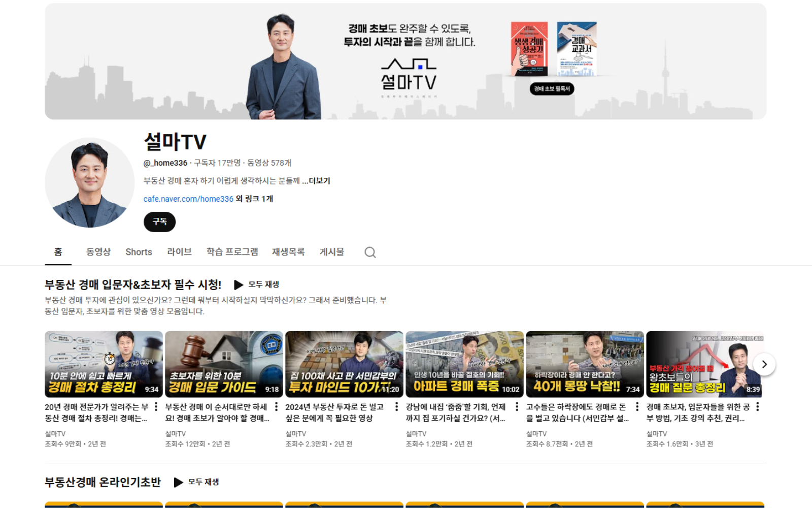
Task: Click 설마TV channel name under the 8:39 video
Action: [656, 434]
